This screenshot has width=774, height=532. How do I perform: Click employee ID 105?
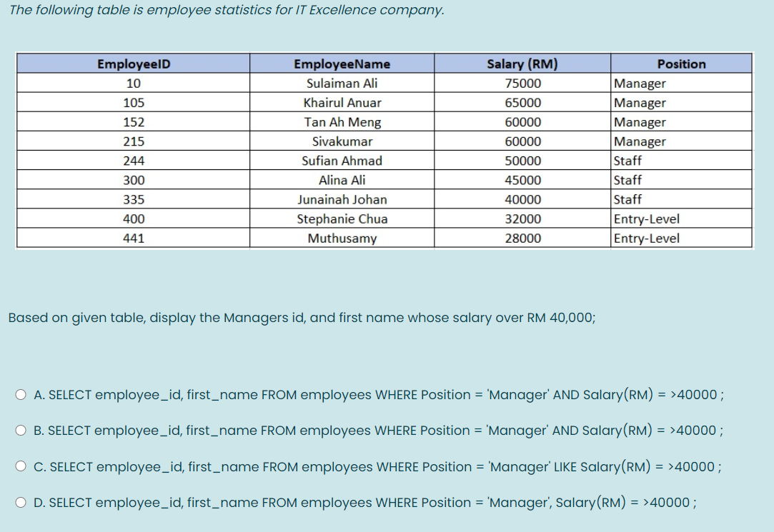[133, 103]
